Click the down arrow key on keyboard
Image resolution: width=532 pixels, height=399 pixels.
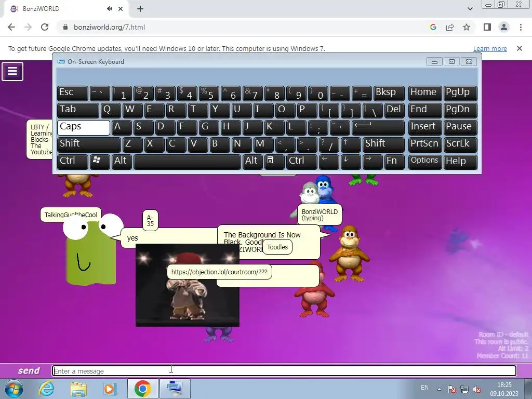350,162
